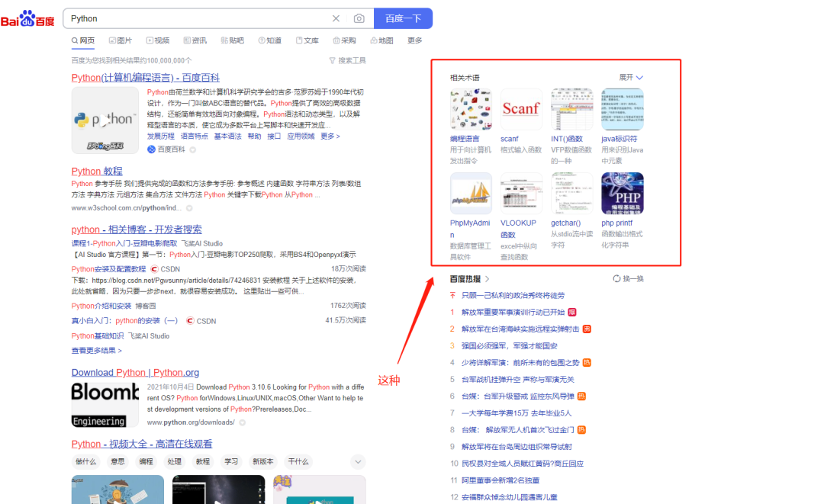This screenshot has width=824, height=504.
Task: Click CSDN icon beside Python安装及配置教程
Action: point(154,269)
